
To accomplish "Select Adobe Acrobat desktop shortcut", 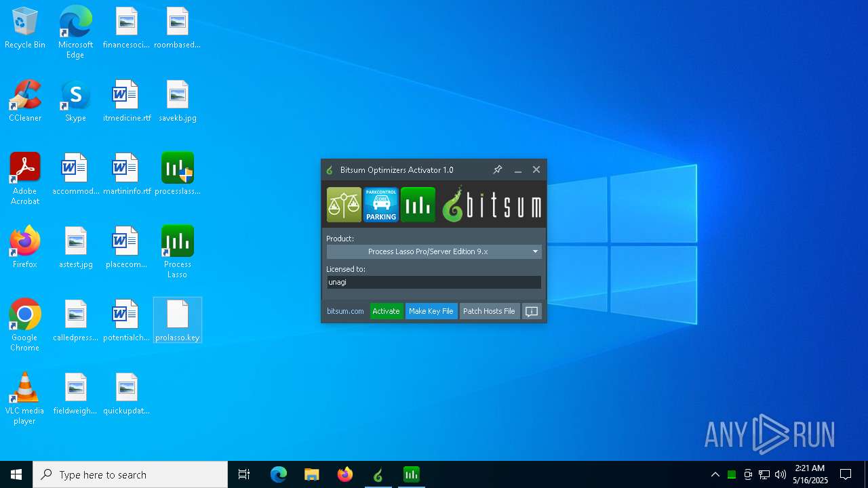I will coord(25,179).
